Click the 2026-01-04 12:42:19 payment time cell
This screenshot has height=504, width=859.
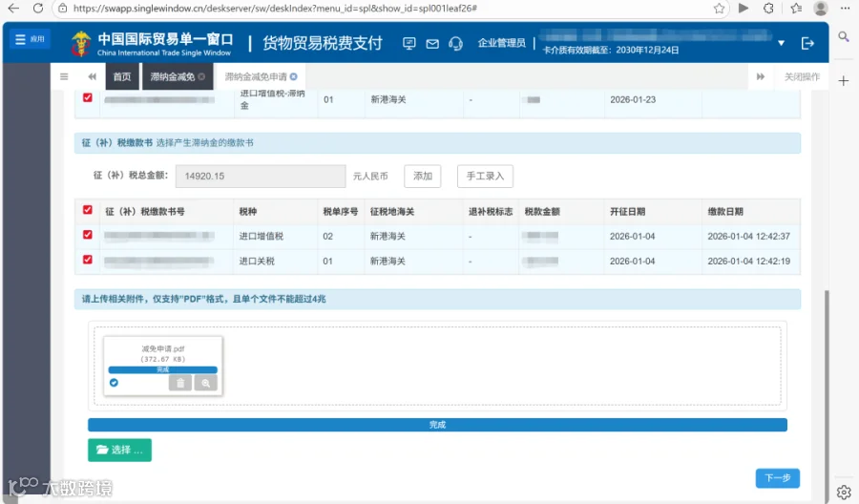pyautogui.click(x=749, y=262)
